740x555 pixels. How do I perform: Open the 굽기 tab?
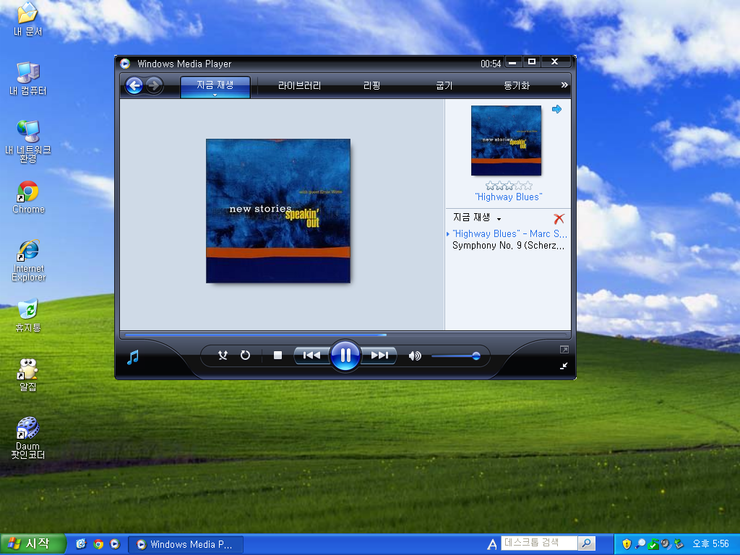click(x=444, y=85)
